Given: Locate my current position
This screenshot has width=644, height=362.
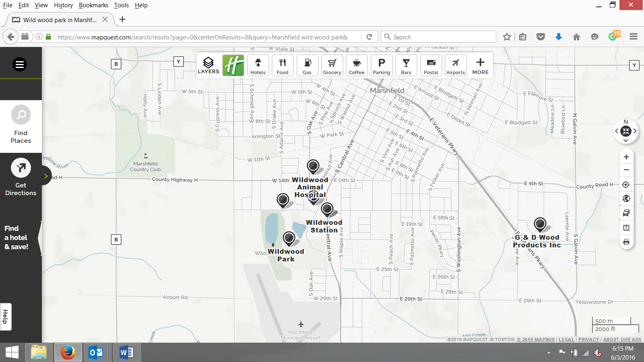Looking at the screenshot, I should pyautogui.click(x=626, y=185).
